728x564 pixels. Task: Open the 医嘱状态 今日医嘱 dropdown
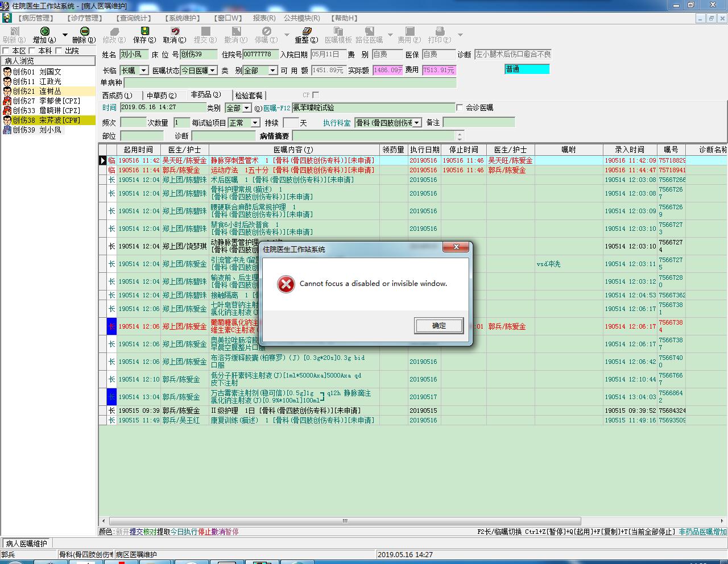[x=213, y=70]
